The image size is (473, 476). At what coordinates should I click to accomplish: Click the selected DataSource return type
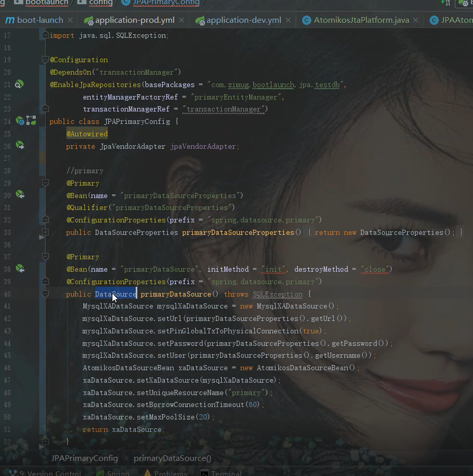coord(116,294)
